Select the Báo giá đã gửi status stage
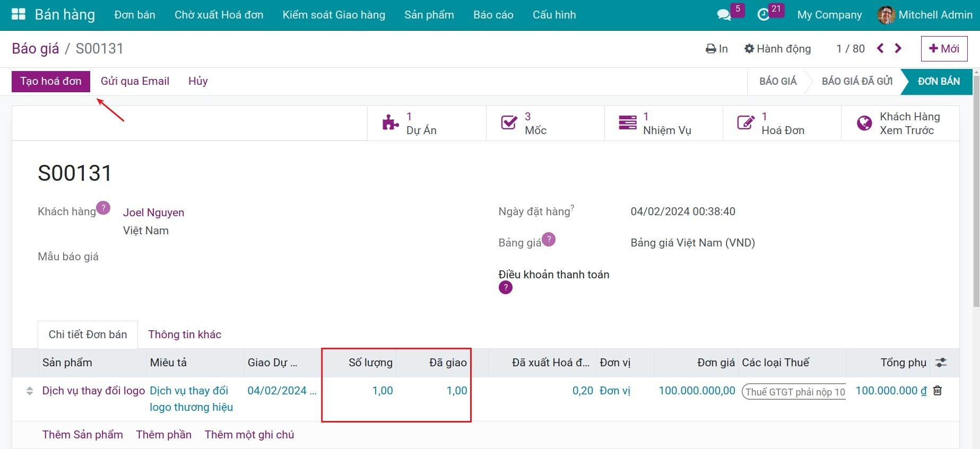 [x=856, y=81]
